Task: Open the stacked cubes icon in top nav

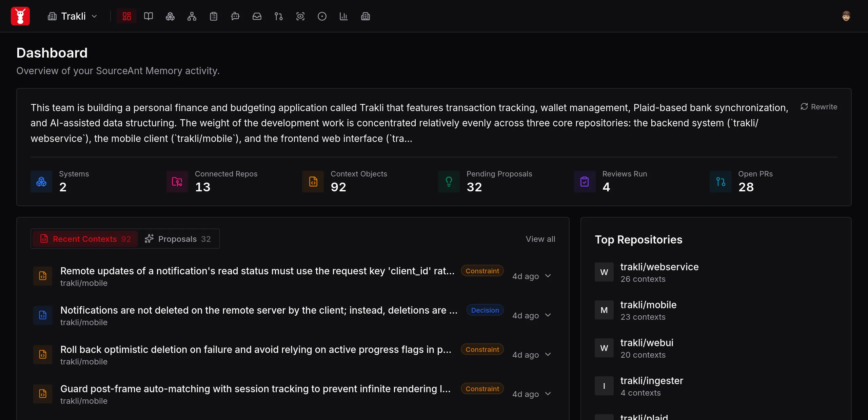Action: (x=170, y=16)
